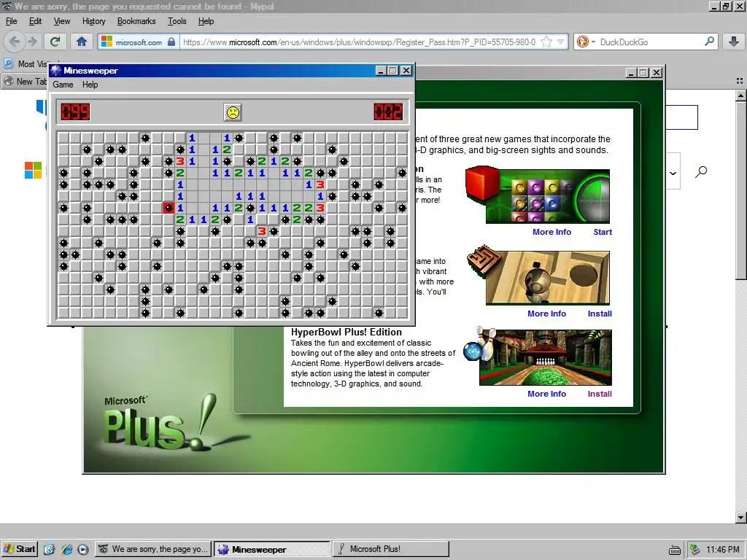
Task: Click the first quick launch icon beside Start
Action: pos(50,549)
